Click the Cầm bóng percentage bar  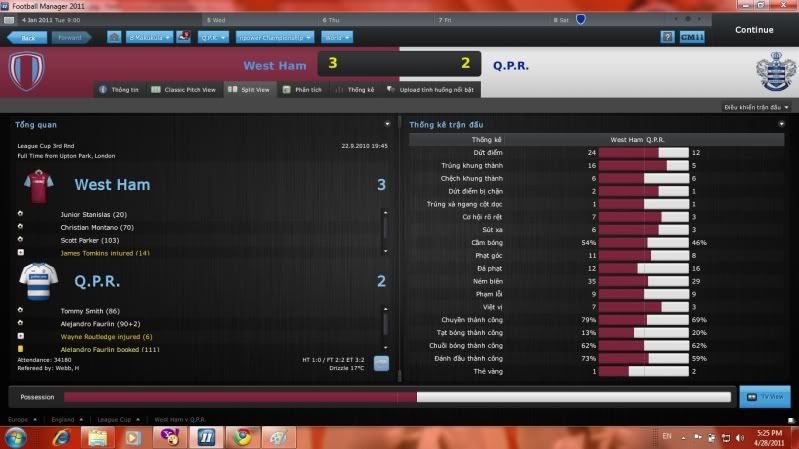[x=644, y=243]
